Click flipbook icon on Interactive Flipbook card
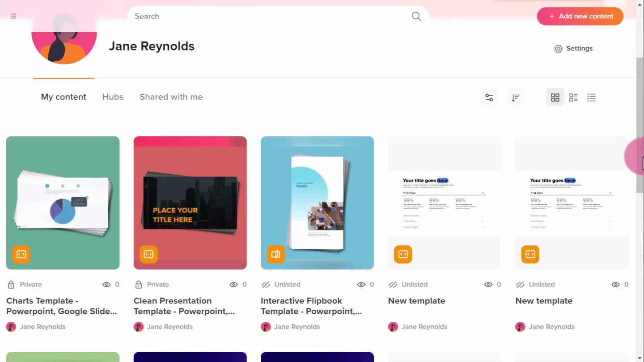Image resolution: width=644 pixels, height=362 pixels. (275, 254)
